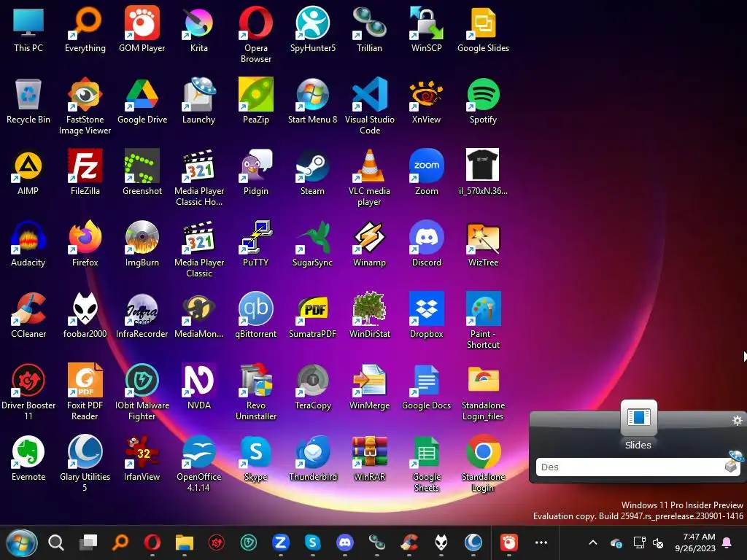This screenshot has width=747, height=560.
Task: Open taskbar Search magnifier
Action: pyautogui.click(x=55, y=542)
